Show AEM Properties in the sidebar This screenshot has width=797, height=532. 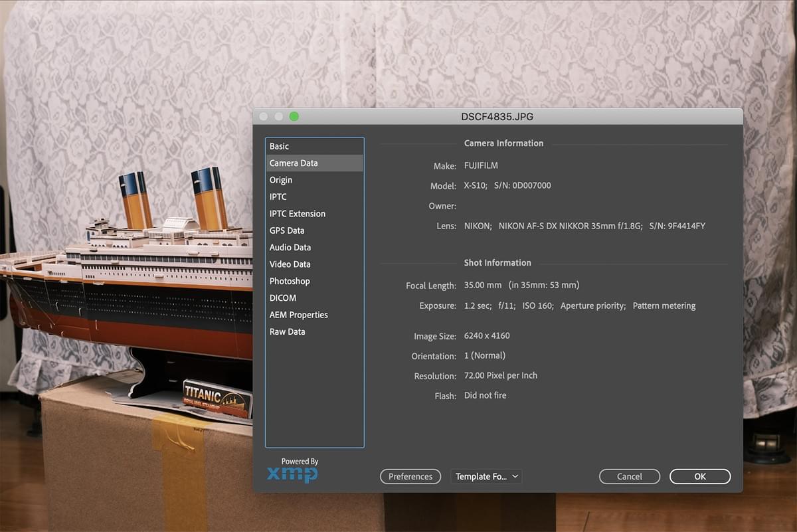click(314, 315)
